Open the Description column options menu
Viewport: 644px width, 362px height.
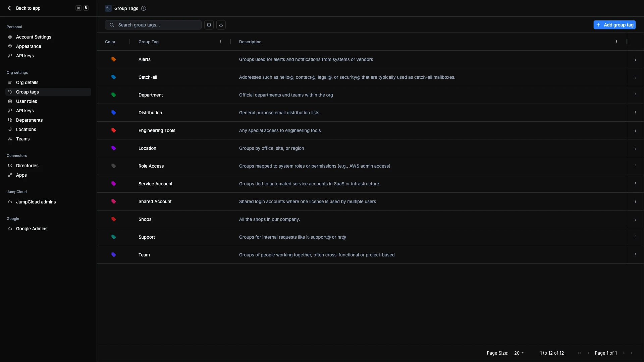point(616,42)
